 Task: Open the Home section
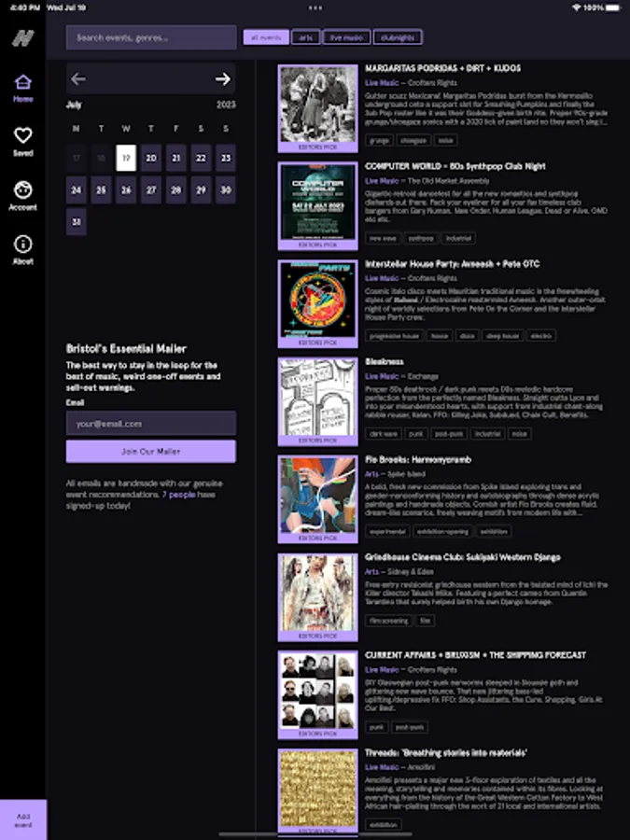(23, 89)
